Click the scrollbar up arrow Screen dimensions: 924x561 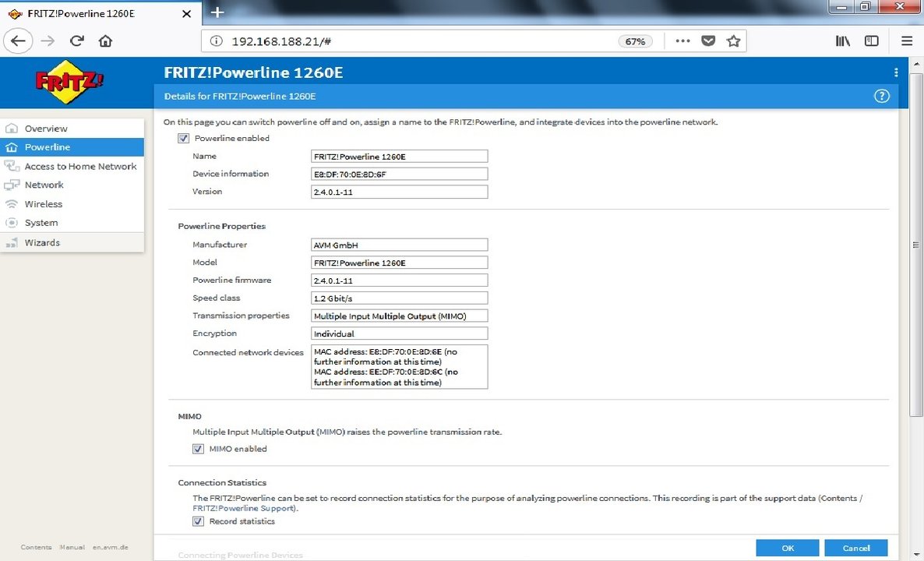pos(915,63)
